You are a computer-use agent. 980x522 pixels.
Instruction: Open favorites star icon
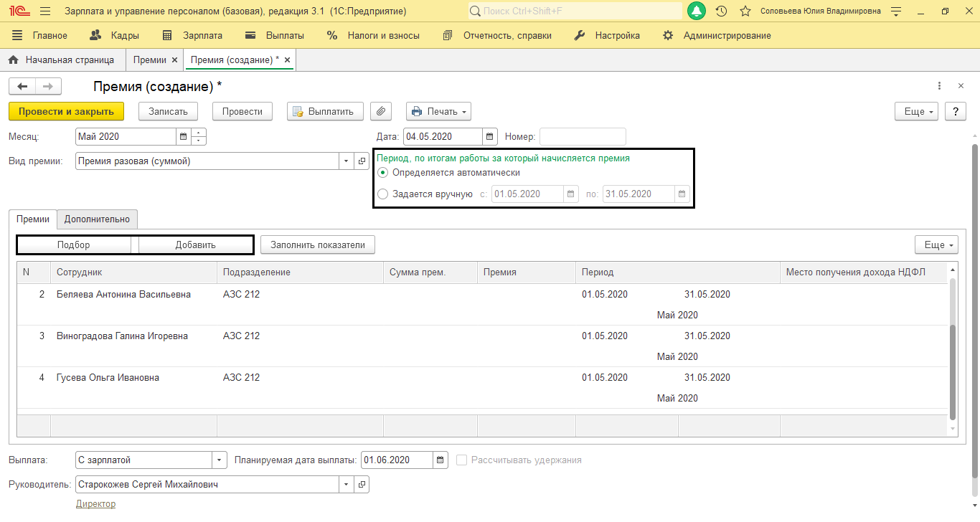pos(745,11)
